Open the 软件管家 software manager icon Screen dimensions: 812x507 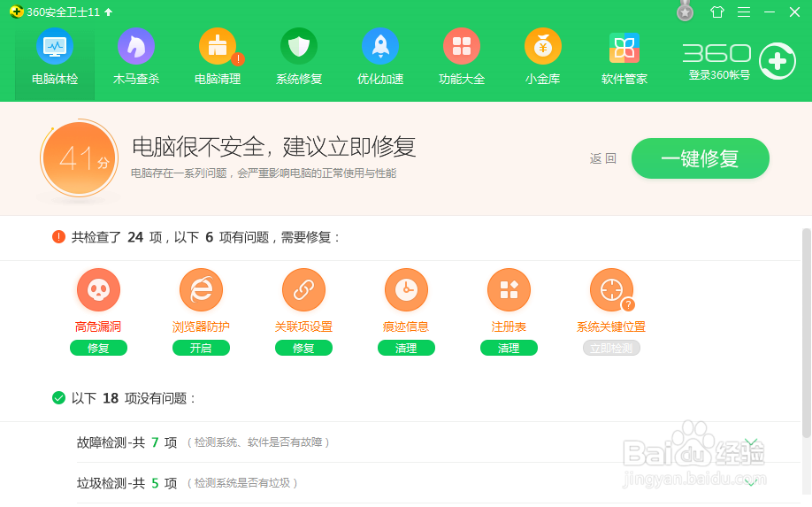pos(624,48)
